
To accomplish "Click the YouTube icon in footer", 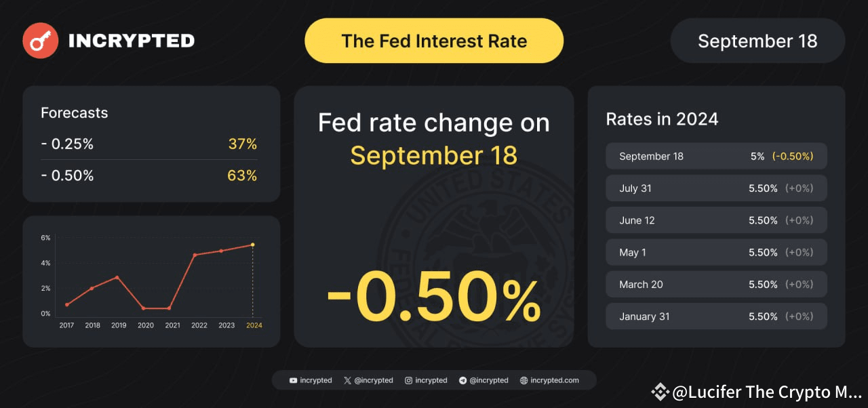I will click(293, 380).
